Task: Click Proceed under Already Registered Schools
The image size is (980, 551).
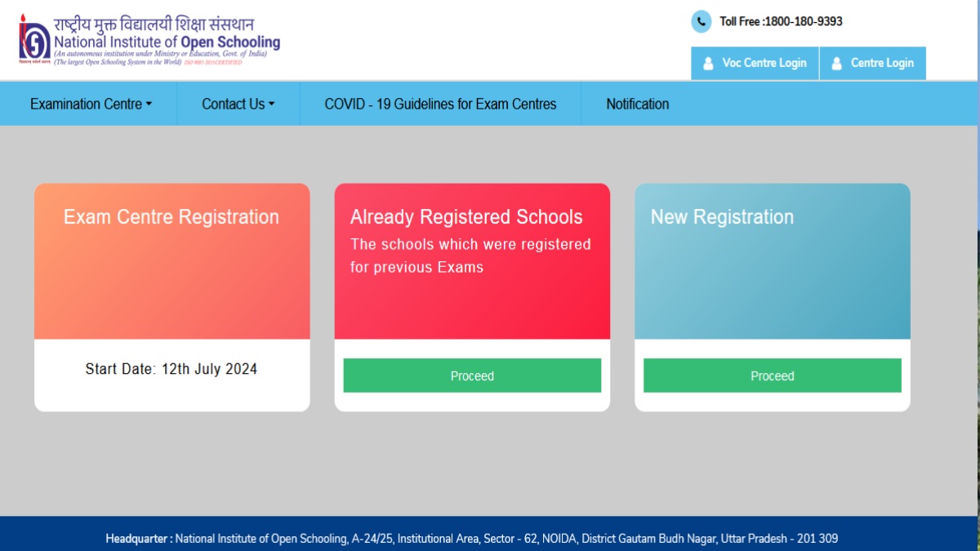Action: pyautogui.click(x=472, y=375)
